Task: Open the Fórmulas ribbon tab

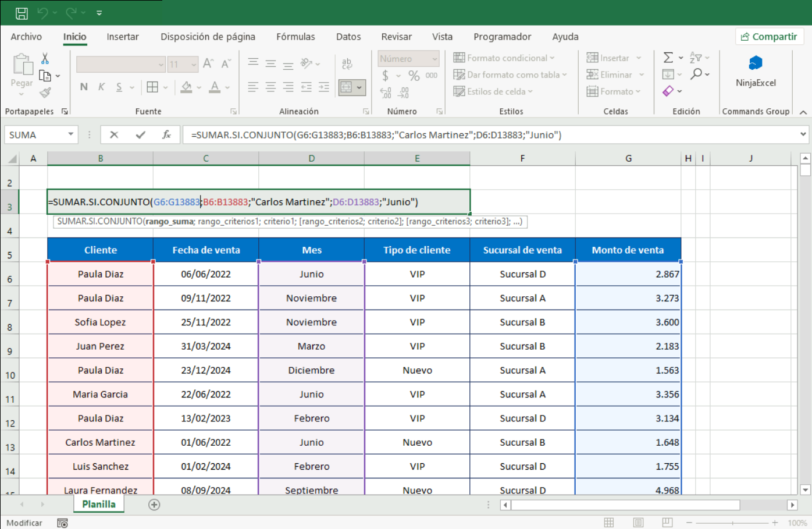Action: pyautogui.click(x=295, y=37)
